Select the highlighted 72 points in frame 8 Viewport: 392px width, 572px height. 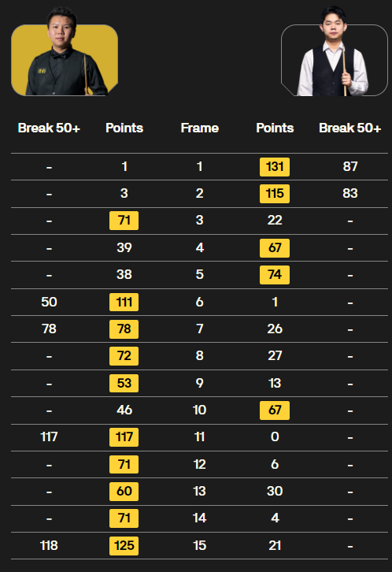[x=124, y=356]
